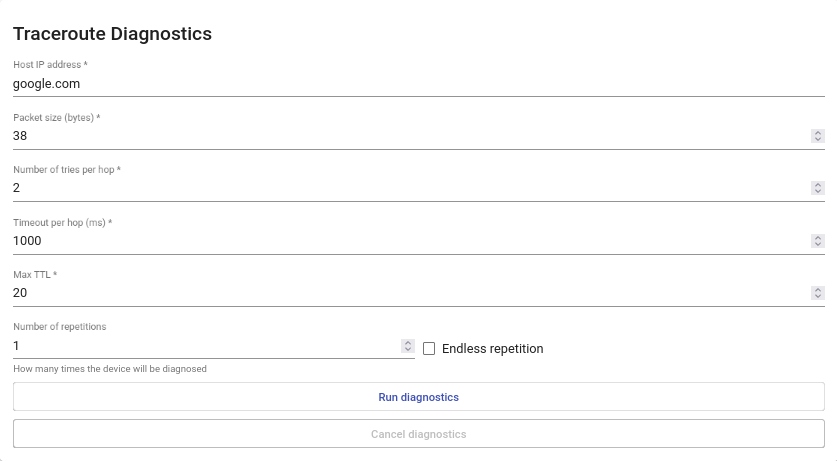Focus the Number of repetitions input
The height and width of the screenshot is (461, 837).
pyautogui.click(x=200, y=346)
